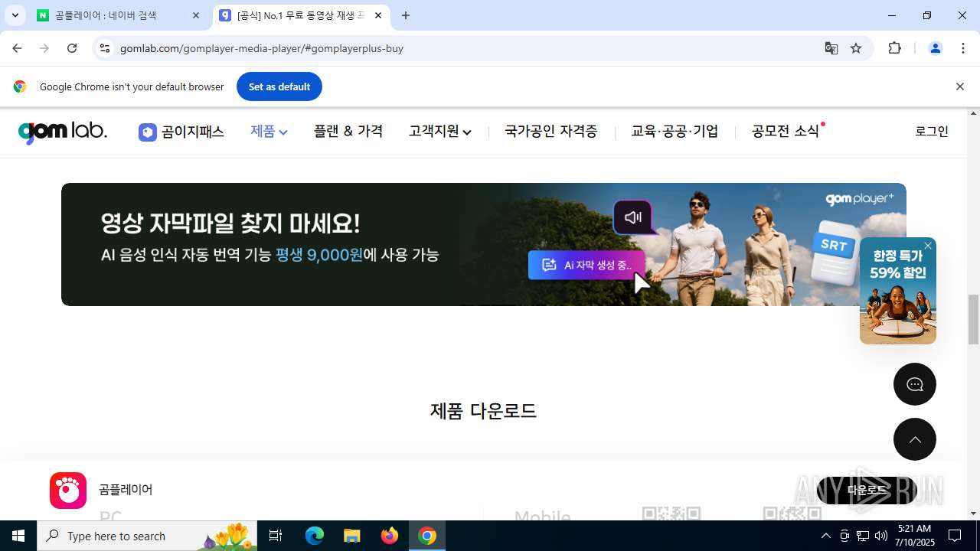Image resolution: width=980 pixels, height=551 pixels.
Task: Open 교육·공공·기업 menu item
Action: (x=675, y=132)
